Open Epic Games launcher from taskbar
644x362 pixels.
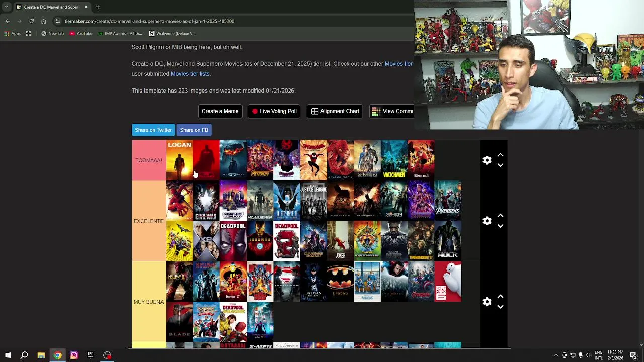pyautogui.click(x=91, y=355)
